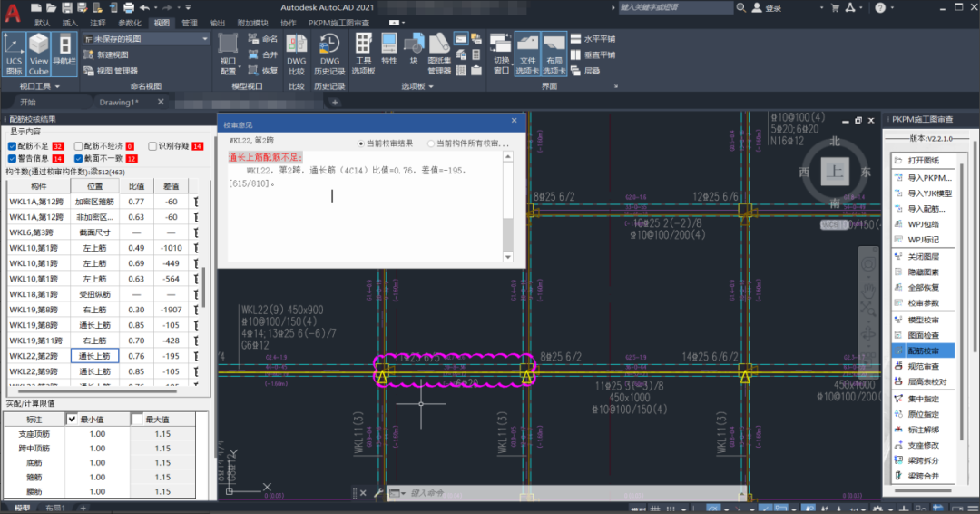980x514 pixels.
Task: Toggle the 文件选项卡 file tabs button
Action: coord(527,54)
